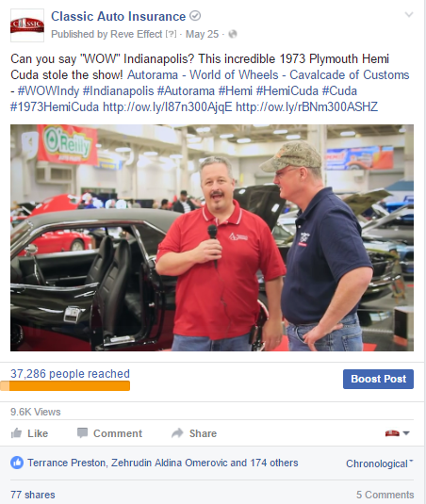The image size is (426, 504).
Task: Click the Classic Auto Insurance profile logo
Action: [x=27, y=25]
